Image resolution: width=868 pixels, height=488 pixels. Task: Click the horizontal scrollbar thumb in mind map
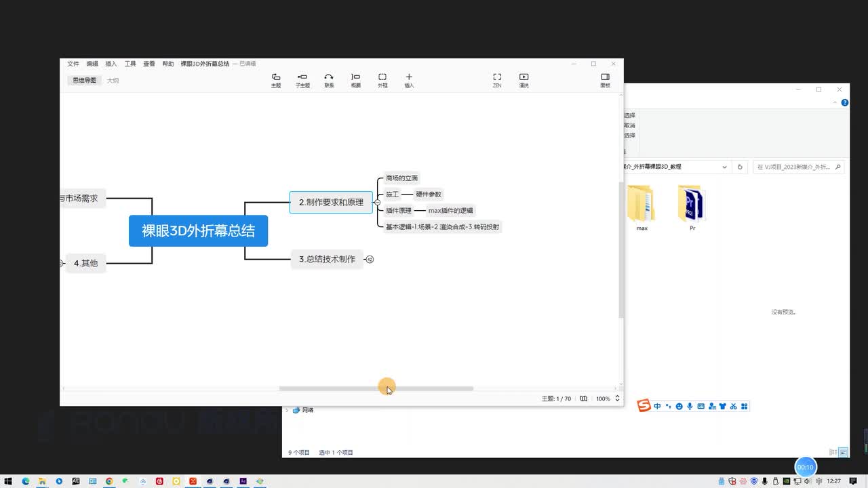coord(376,388)
